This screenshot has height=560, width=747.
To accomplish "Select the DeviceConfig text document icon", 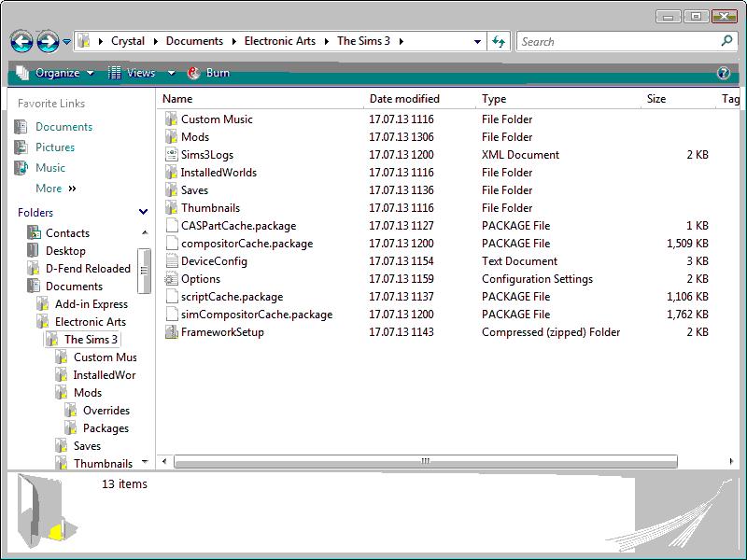I will [x=171, y=261].
